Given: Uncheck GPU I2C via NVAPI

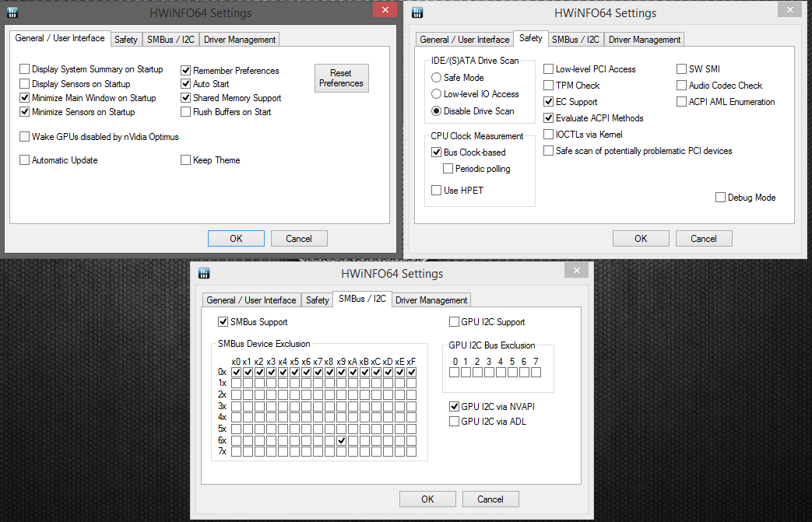Looking at the screenshot, I should pyautogui.click(x=492, y=407).
